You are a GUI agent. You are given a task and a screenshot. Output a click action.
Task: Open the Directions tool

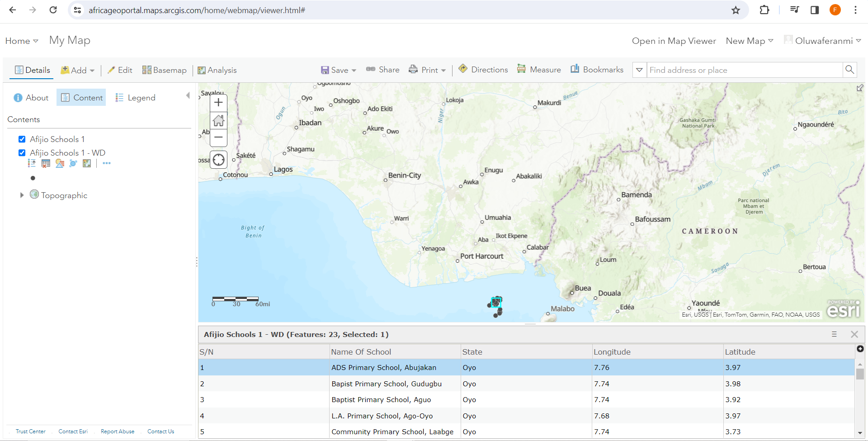click(483, 69)
